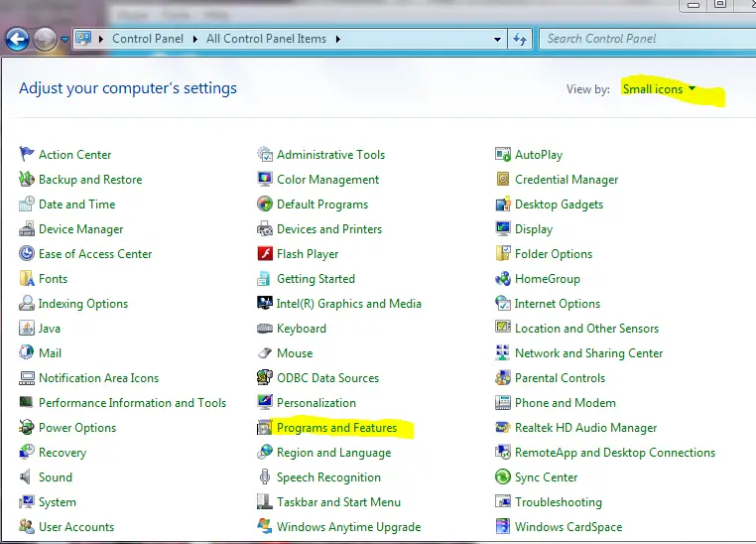Click the Refresh button in address bar

point(520,39)
